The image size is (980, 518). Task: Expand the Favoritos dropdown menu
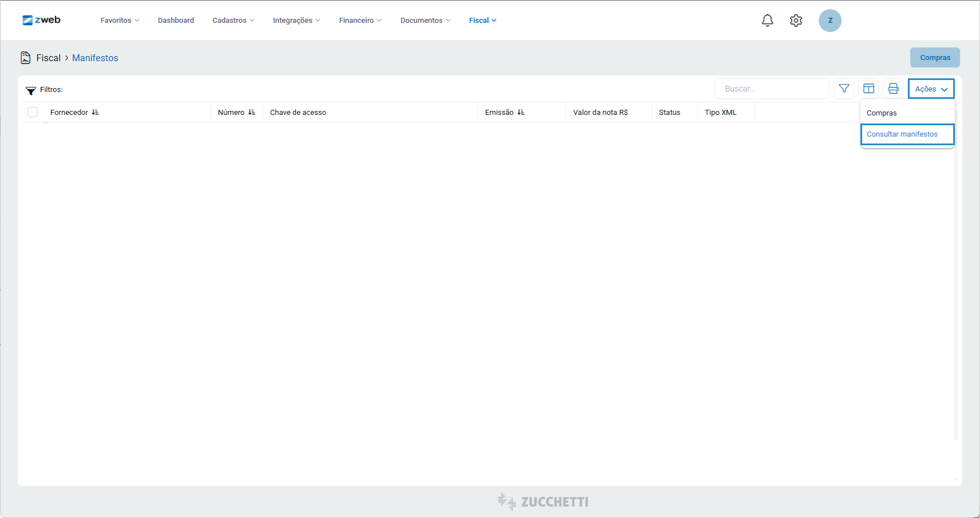(120, 21)
